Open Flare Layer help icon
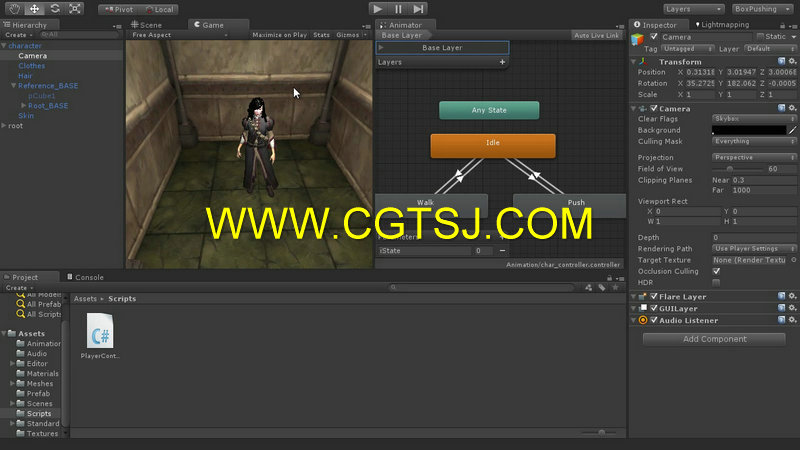The width and height of the screenshot is (800, 450). pos(782,296)
